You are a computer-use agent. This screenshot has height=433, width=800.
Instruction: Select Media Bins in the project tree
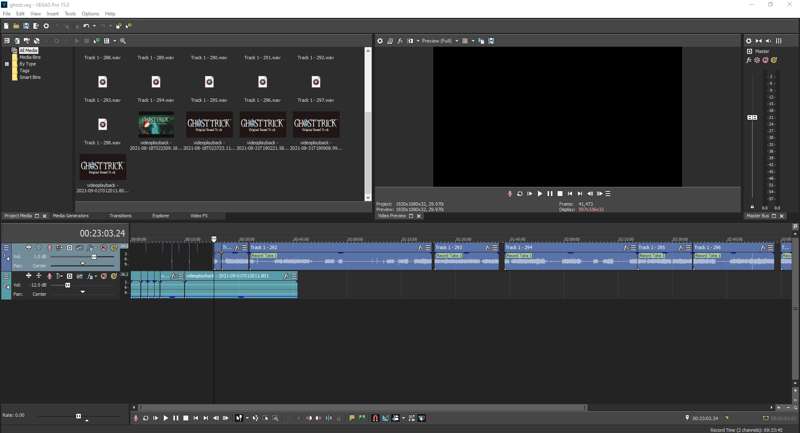29,57
